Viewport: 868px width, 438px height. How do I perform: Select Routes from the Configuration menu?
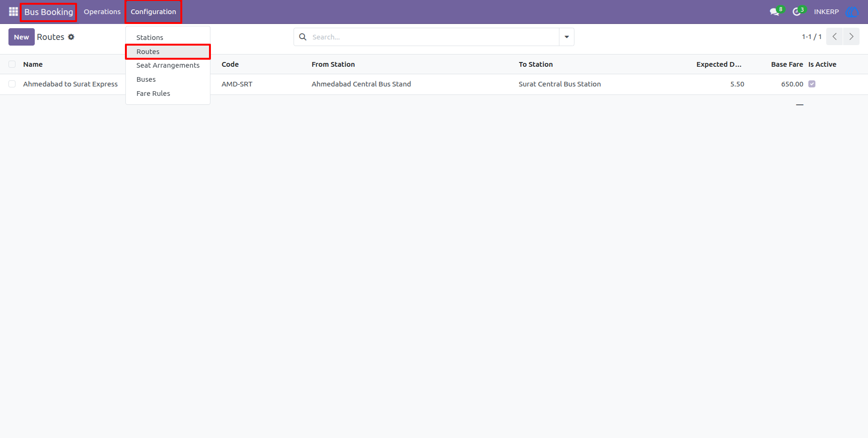[x=168, y=52]
